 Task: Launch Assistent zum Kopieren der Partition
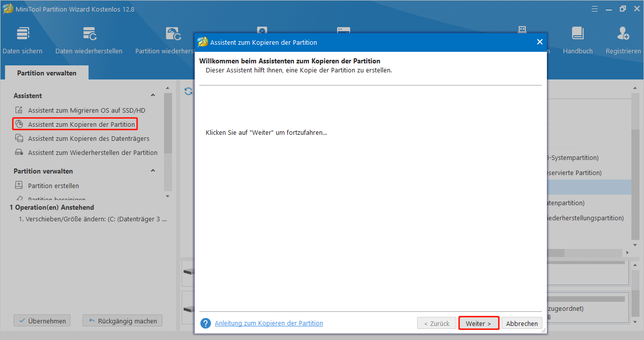(82, 124)
